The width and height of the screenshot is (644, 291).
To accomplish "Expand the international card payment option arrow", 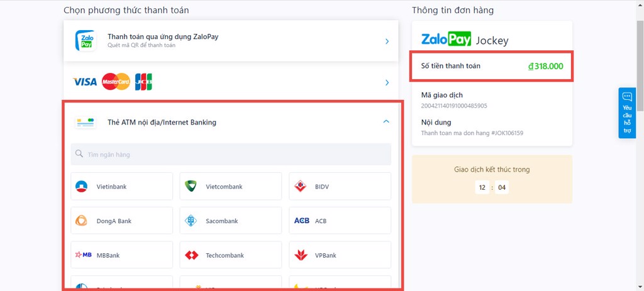I will (x=387, y=82).
